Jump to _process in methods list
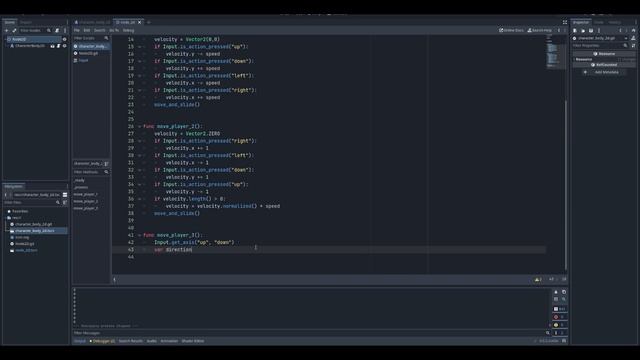640x360 pixels. point(81,187)
